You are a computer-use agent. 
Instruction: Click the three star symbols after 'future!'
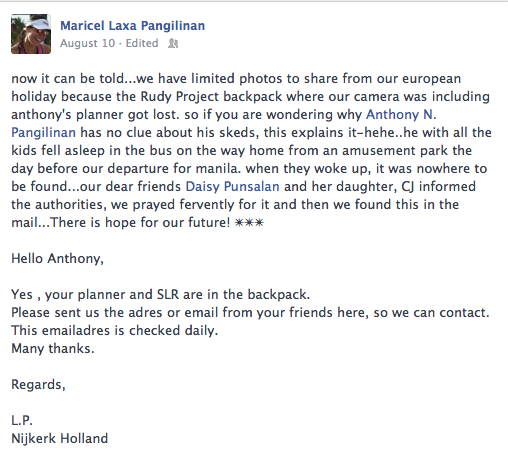[249, 223]
